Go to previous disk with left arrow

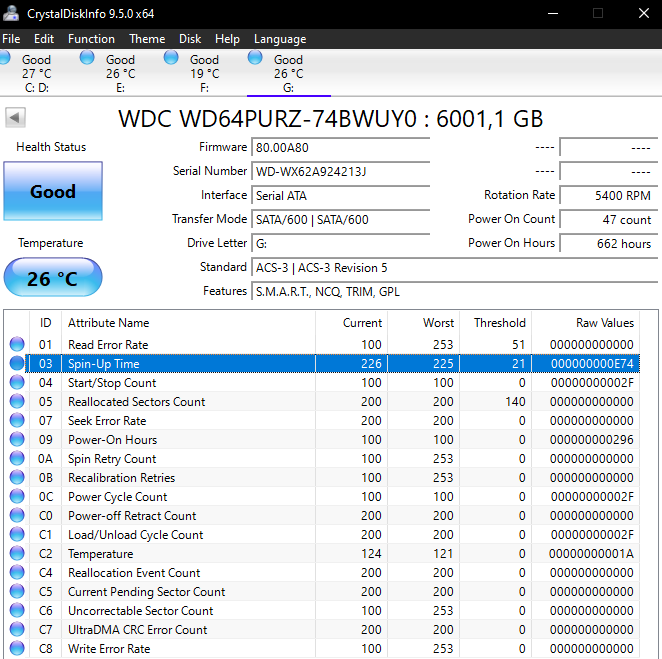click(15, 117)
